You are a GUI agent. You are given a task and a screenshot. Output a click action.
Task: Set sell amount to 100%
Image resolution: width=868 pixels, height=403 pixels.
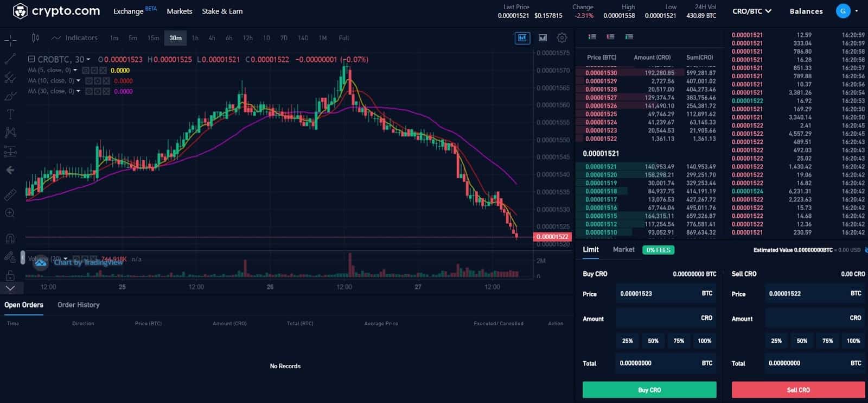pos(853,341)
